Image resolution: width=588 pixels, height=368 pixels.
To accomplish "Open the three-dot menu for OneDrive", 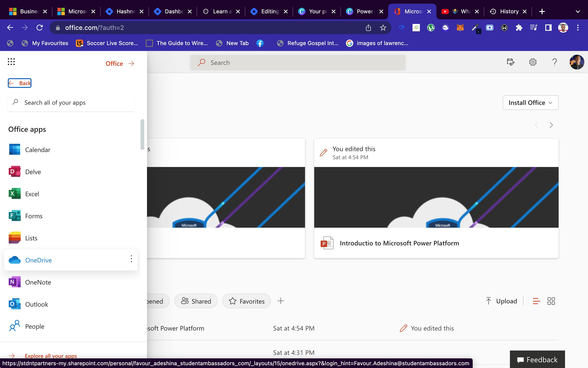I will [x=131, y=259].
